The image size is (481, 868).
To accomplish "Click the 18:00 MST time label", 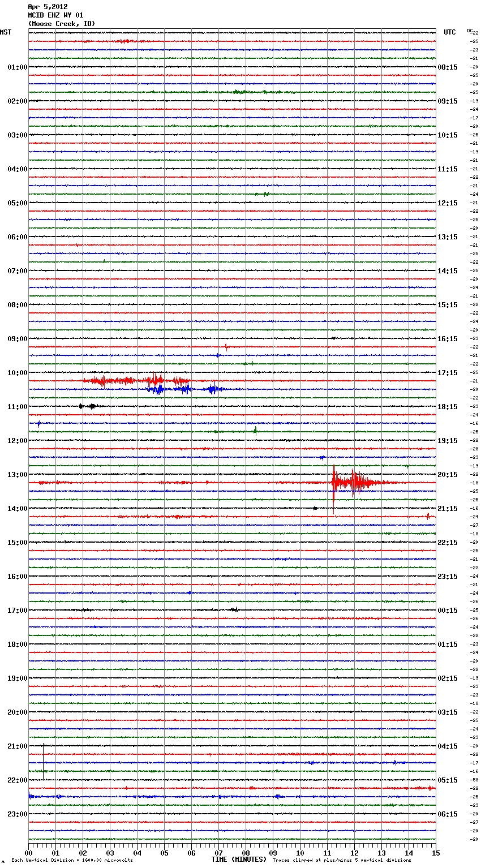I will point(18,644).
